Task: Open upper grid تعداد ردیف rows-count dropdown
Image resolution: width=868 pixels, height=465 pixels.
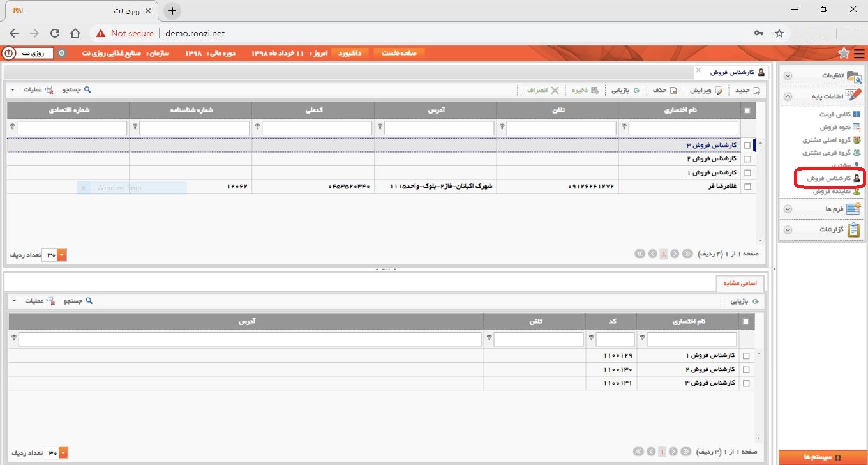Action: point(62,255)
